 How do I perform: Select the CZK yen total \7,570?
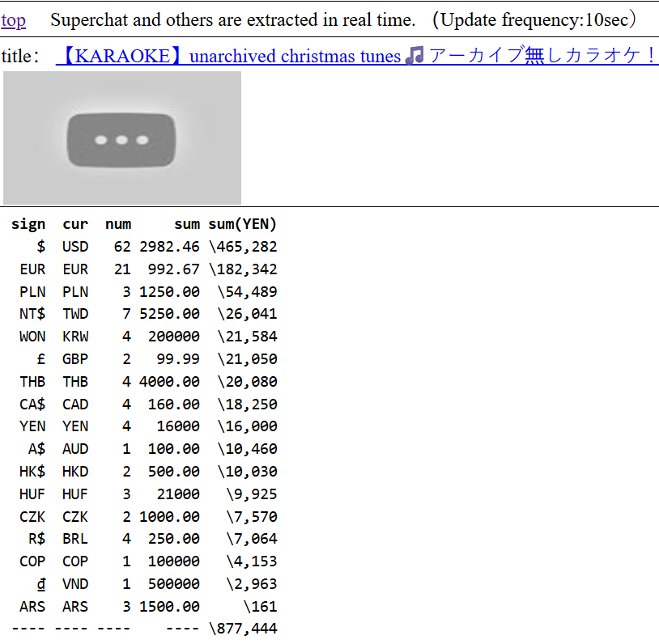(251, 517)
